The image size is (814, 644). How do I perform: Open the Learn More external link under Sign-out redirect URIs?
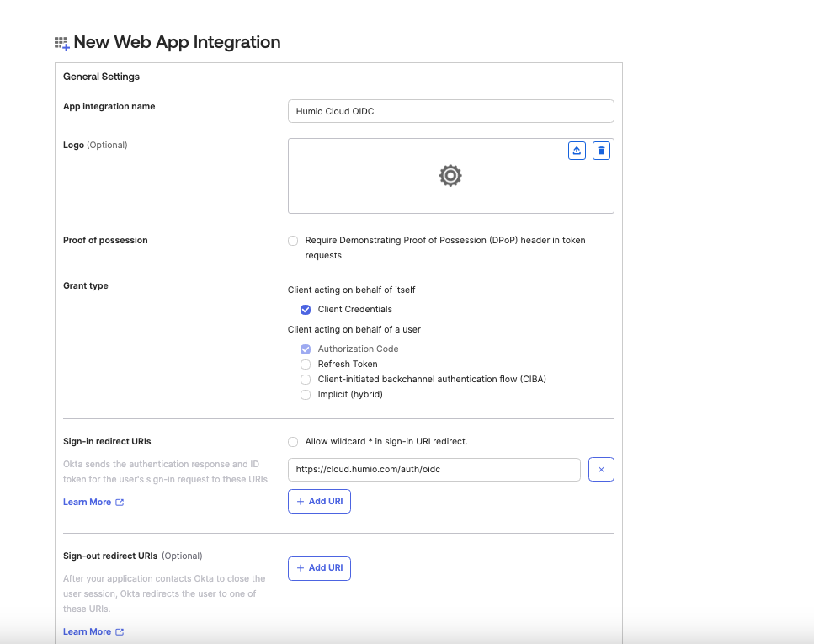[x=88, y=631]
